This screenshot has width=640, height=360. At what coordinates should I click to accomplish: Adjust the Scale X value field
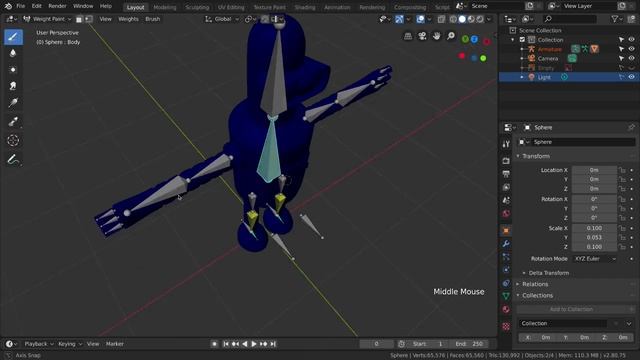click(594, 228)
